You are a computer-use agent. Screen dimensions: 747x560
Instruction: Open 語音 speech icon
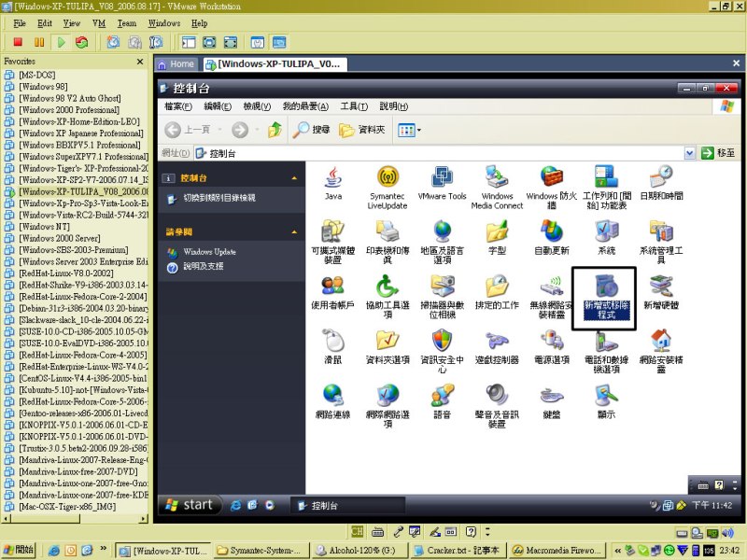(442, 395)
